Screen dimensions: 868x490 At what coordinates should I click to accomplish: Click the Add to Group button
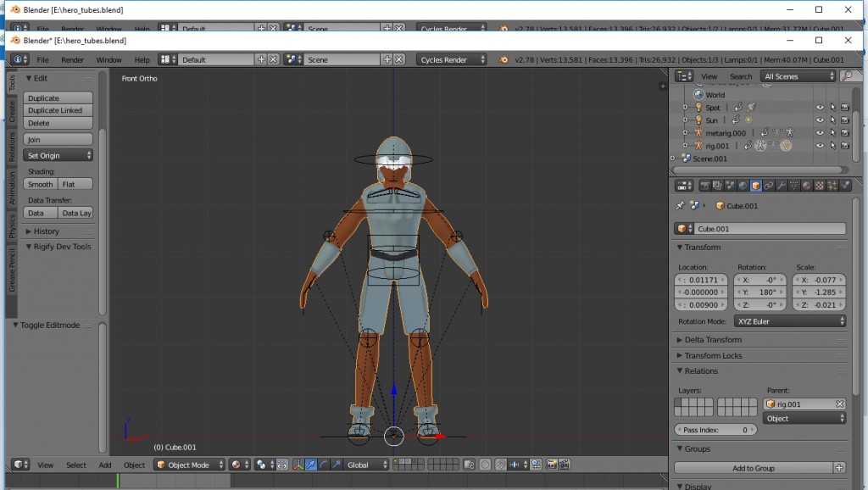coord(754,467)
